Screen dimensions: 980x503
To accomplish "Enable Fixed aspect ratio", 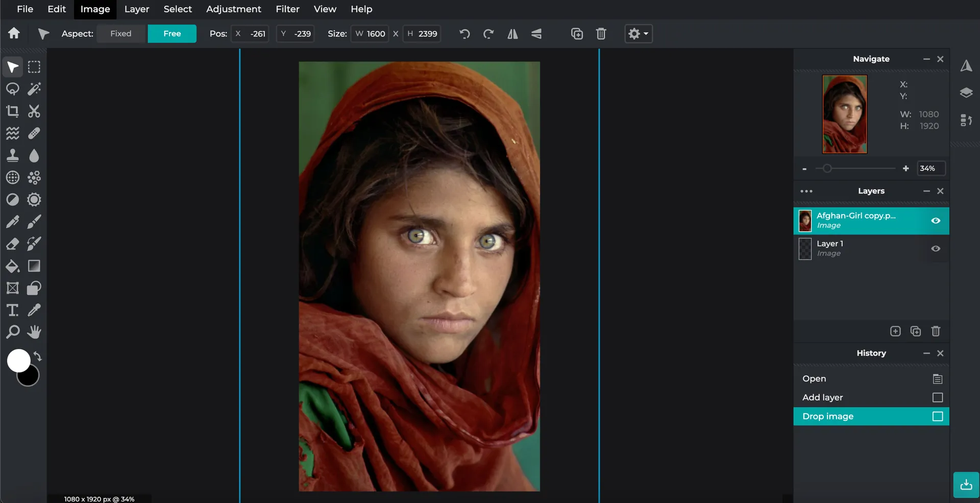I will [121, 34].
